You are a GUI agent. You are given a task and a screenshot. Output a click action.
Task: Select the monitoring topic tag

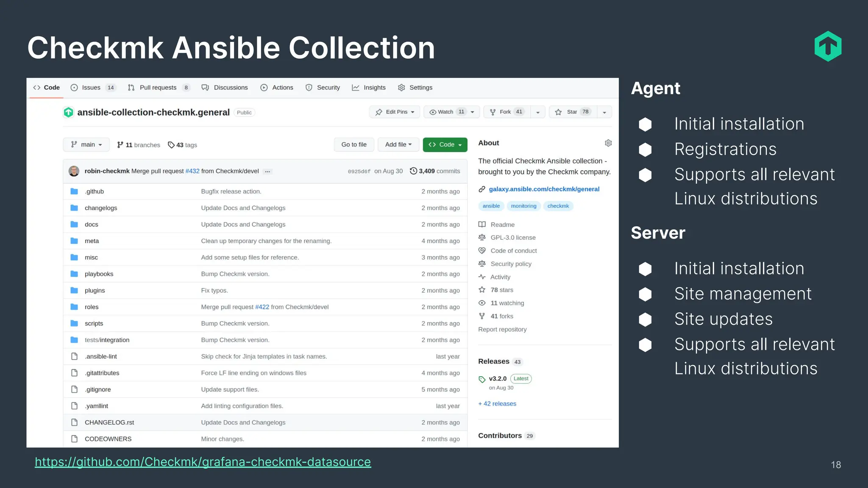[523, 206]
